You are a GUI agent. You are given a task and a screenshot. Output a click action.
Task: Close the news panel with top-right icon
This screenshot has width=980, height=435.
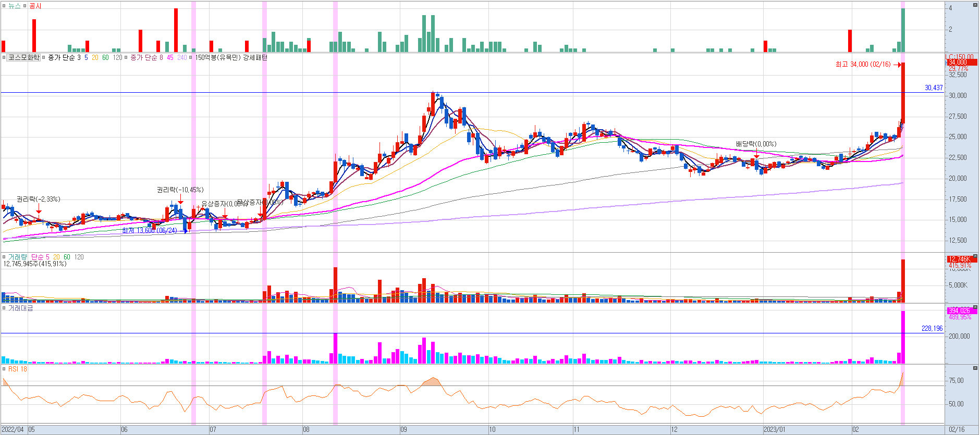975,5
